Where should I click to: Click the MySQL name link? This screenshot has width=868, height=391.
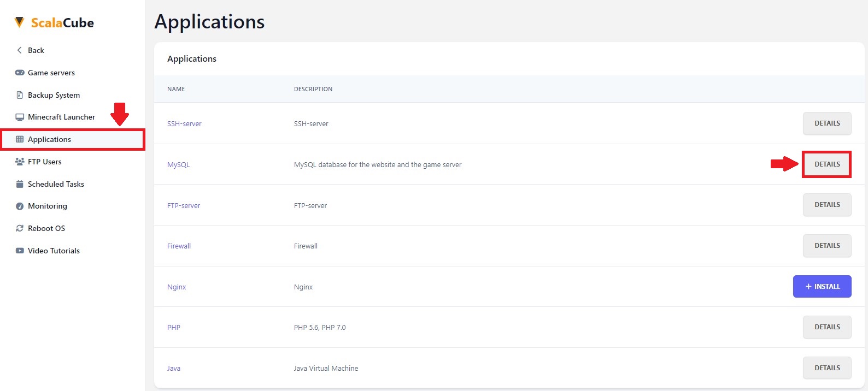coord(179,165)
